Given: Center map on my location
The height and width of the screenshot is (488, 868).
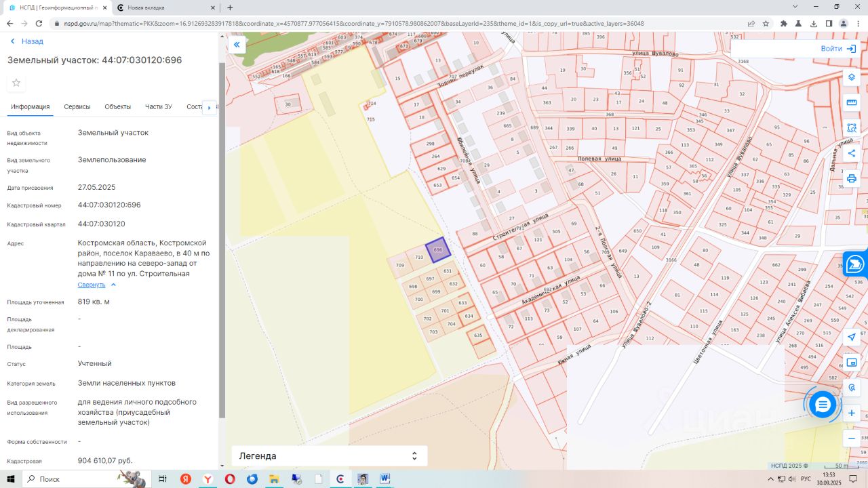Looking at the screenshot, I should [x=852, y=337].
